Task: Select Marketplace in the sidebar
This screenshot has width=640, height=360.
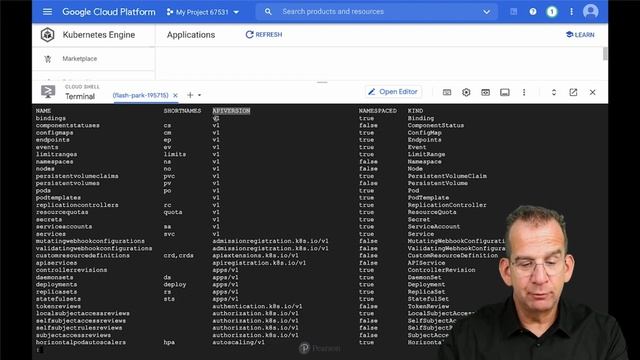Action: tap(80, 59)
